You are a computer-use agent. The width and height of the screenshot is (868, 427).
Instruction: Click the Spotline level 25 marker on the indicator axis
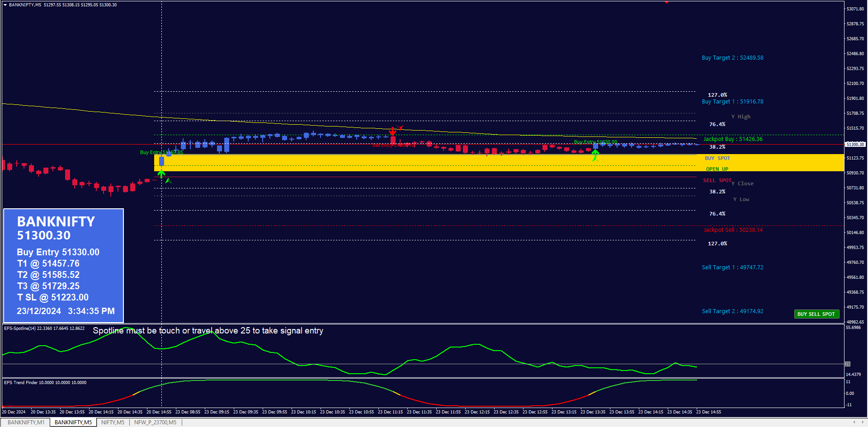[848, 364]
